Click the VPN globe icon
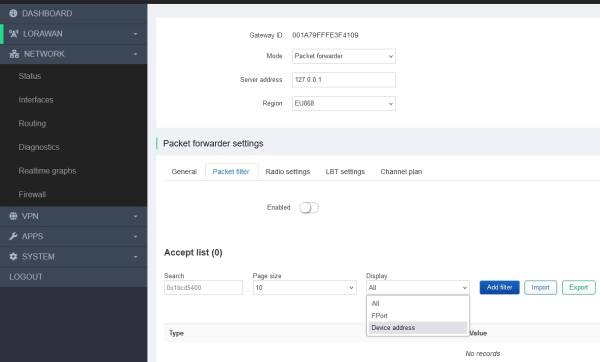This screenshot has width=600, height=362. [x=13, y=216]
